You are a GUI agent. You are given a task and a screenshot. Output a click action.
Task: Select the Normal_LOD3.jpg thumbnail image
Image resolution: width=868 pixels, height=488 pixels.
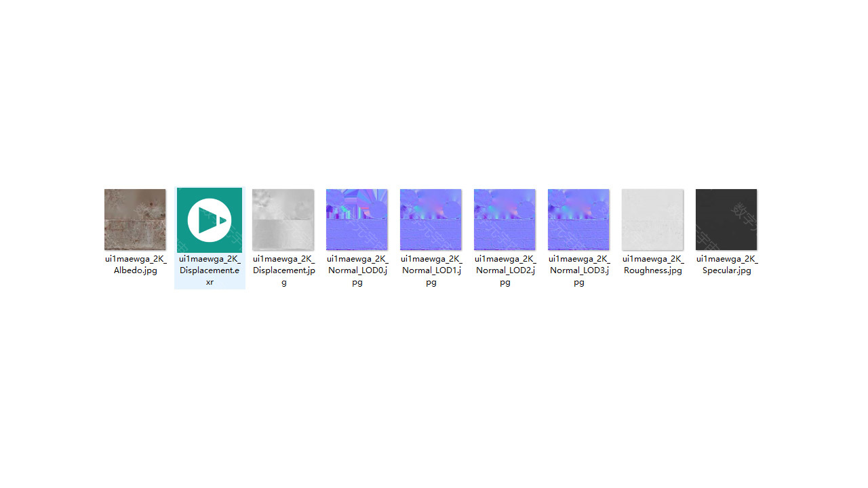[x=578, y=220]
